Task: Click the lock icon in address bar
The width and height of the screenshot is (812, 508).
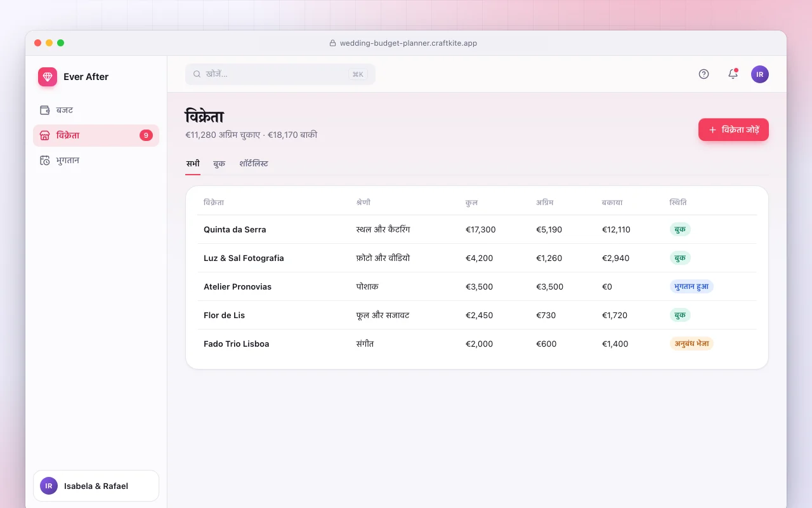Action: [332, 43]
